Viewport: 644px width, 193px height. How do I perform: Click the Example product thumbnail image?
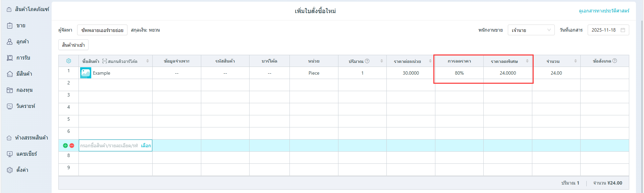coord(86,73)
